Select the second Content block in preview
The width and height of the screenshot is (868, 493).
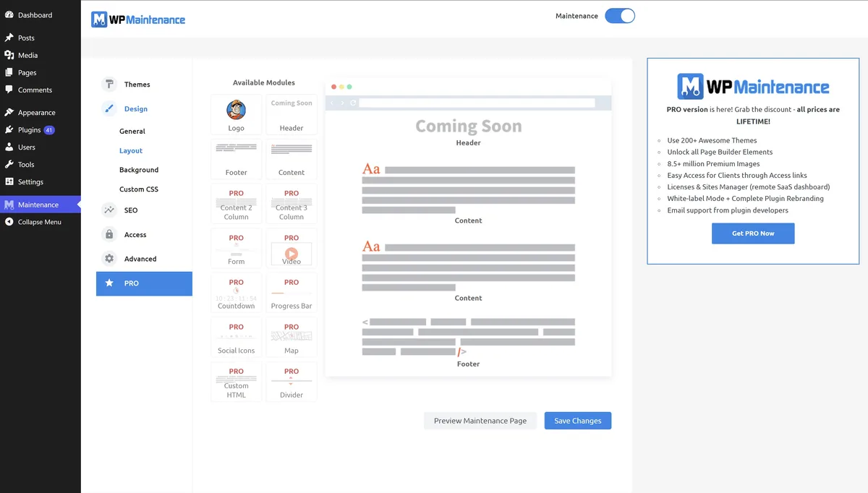pyautogui.click(x=468, y=270)
